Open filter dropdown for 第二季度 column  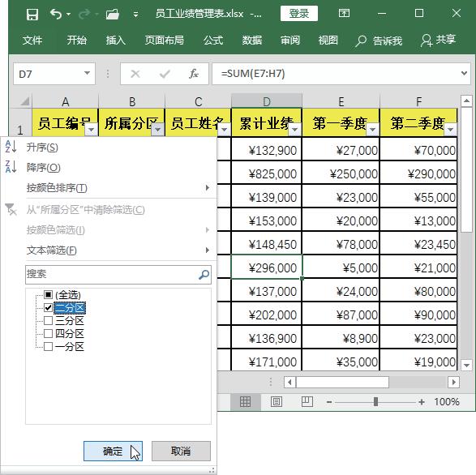tap(451, 131)
